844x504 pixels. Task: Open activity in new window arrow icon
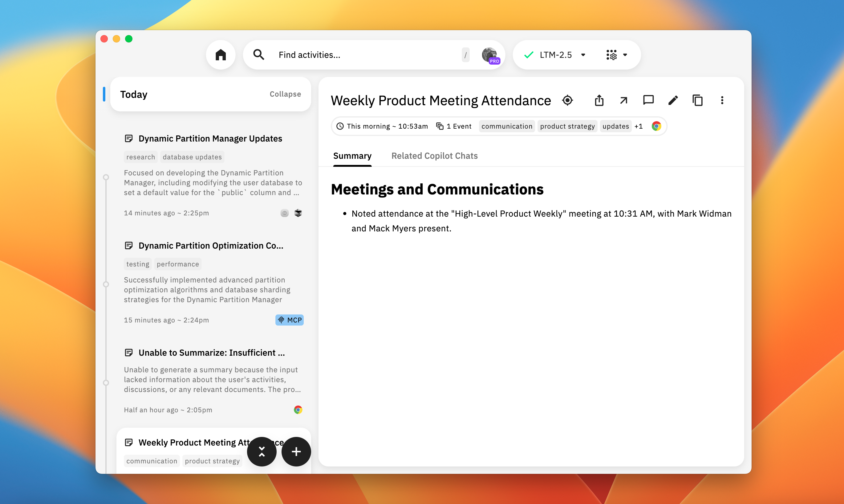[623, 101]
